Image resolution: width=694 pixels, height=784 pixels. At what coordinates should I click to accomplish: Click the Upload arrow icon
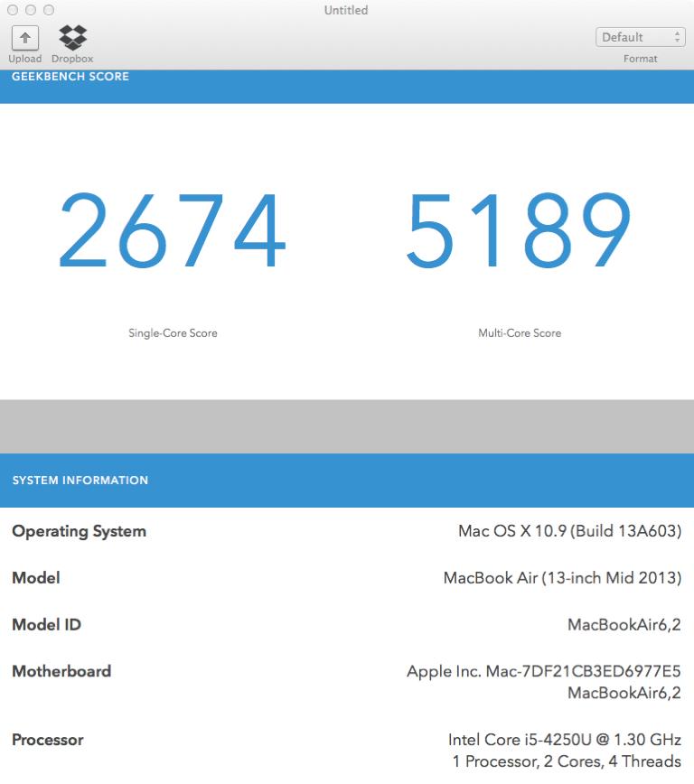pos(24,37)
